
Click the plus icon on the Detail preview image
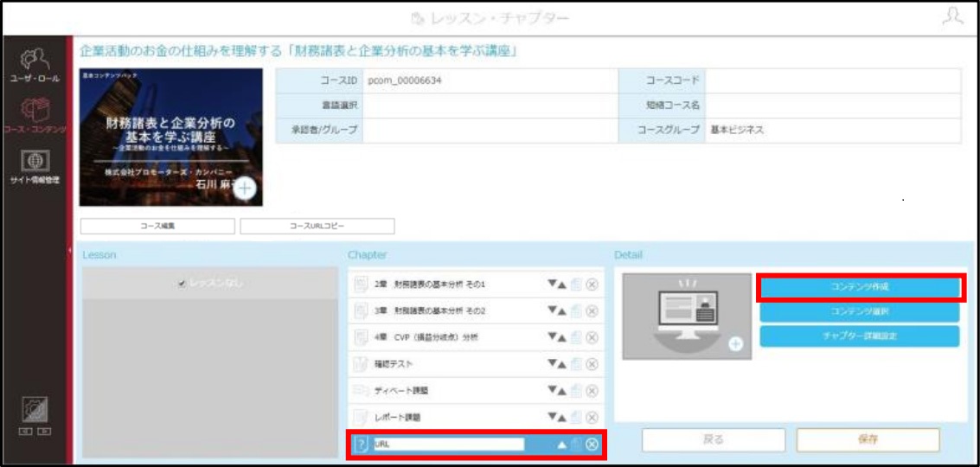click(737, 345)
